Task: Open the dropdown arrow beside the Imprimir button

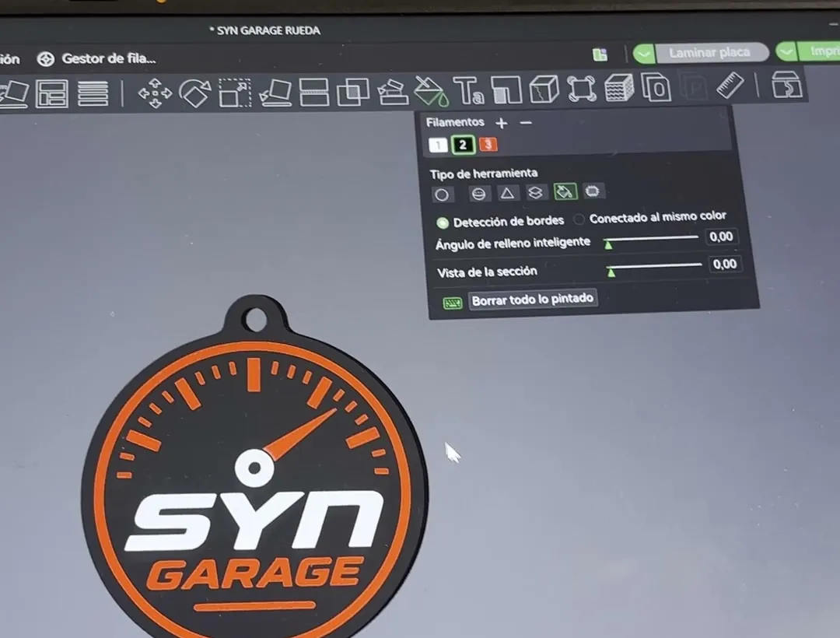Action: [x=786, y=52]
